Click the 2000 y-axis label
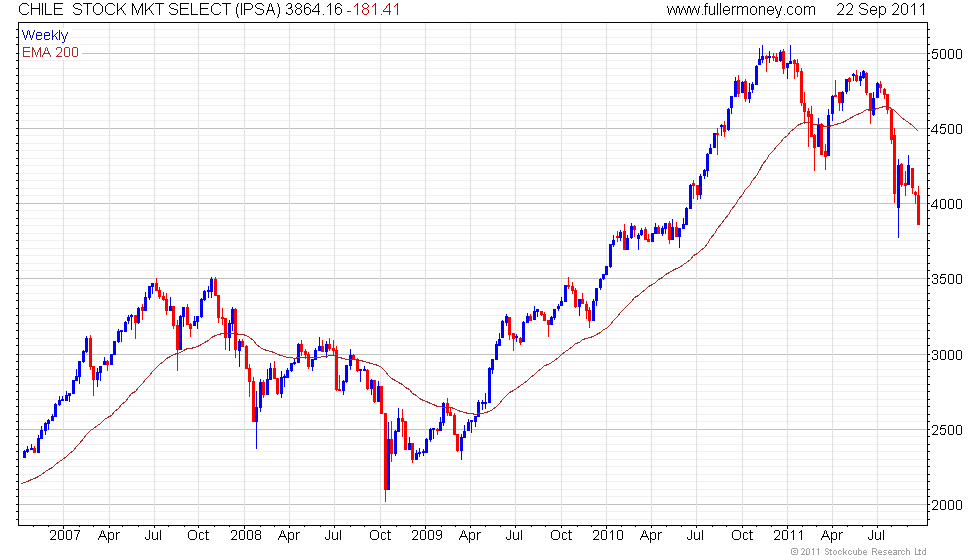Screen dimensions: 980x560 (946, 505)
